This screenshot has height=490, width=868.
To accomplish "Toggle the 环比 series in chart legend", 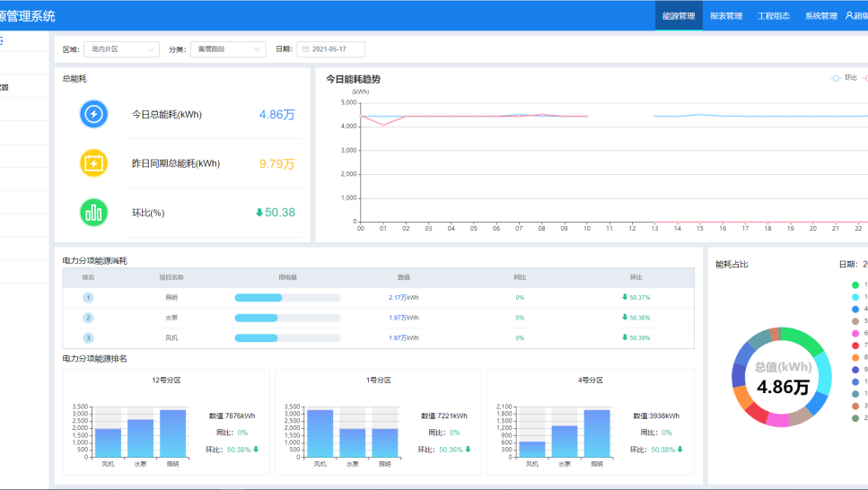I will pyautogui.click(x=844, y=78).
